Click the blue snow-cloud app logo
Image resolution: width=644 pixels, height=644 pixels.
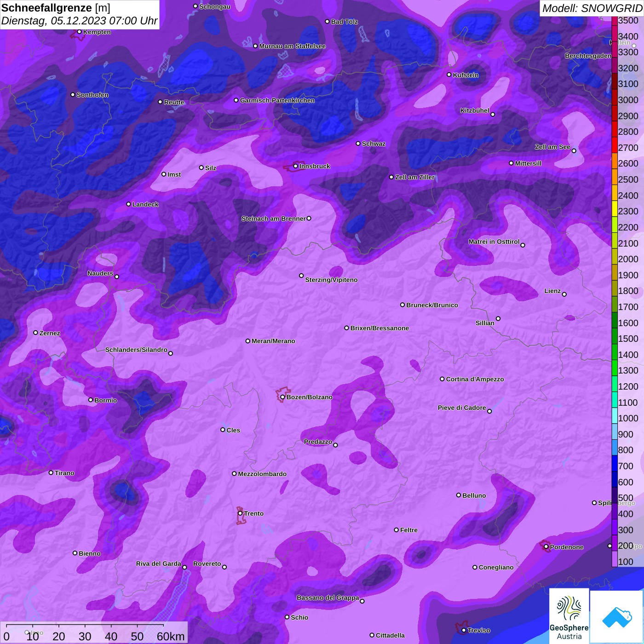(616, 617)
